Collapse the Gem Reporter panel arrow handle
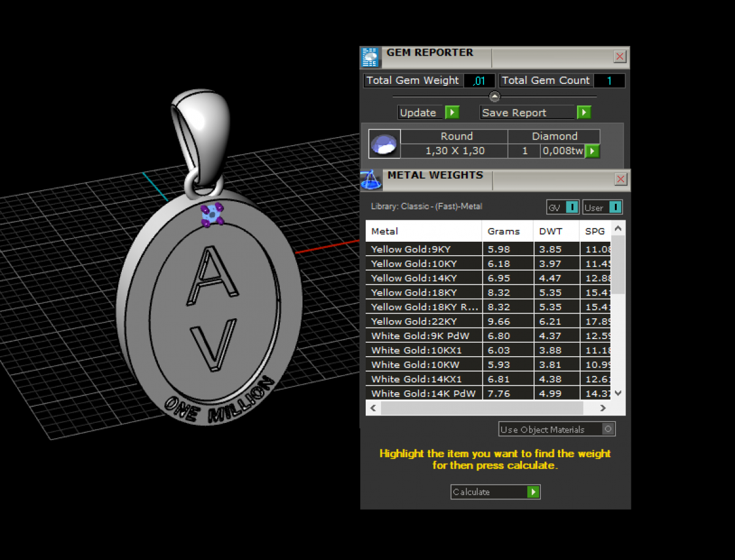This screenshot has width=735, height=560. 495,96
